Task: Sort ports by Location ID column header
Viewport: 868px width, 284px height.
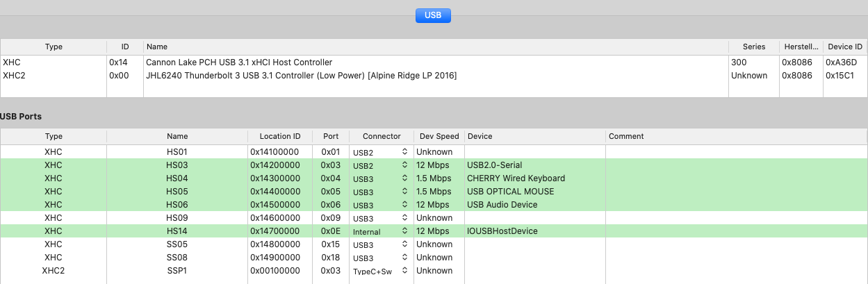Action: pos(280,136)
